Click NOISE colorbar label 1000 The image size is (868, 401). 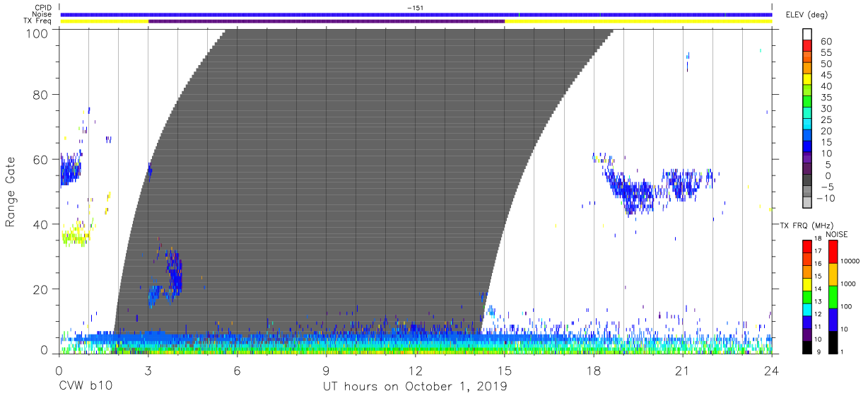point(848,283)
